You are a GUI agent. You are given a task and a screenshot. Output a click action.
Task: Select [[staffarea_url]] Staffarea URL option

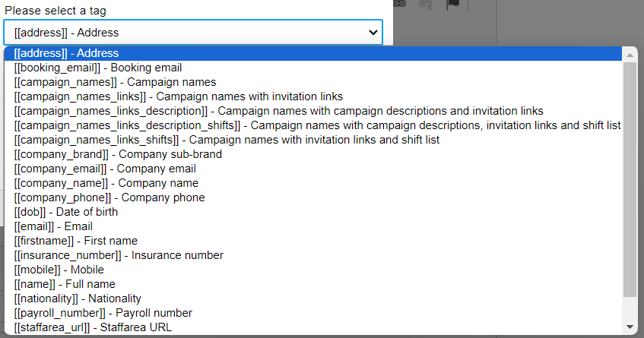tap(313, 327)
